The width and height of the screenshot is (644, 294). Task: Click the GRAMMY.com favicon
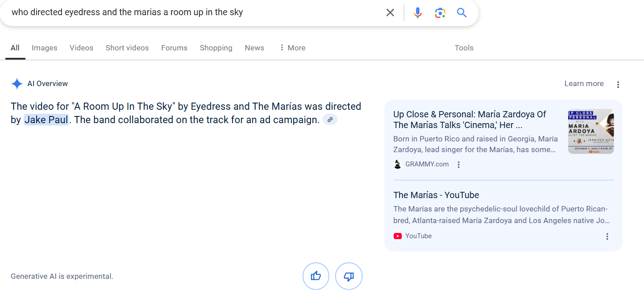398,164
